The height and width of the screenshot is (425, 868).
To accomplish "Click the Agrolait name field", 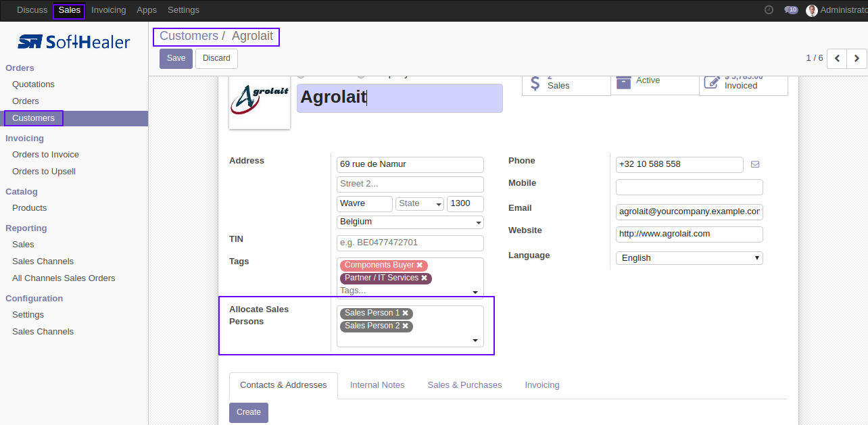I will (x=400, y=98).
